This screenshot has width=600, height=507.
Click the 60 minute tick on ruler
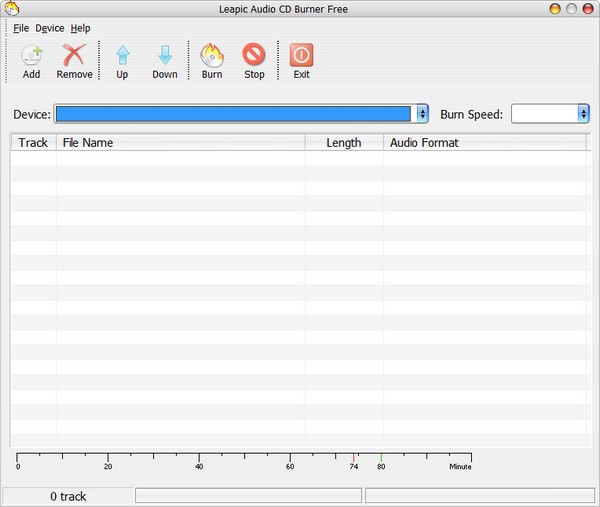coord(290,458)
